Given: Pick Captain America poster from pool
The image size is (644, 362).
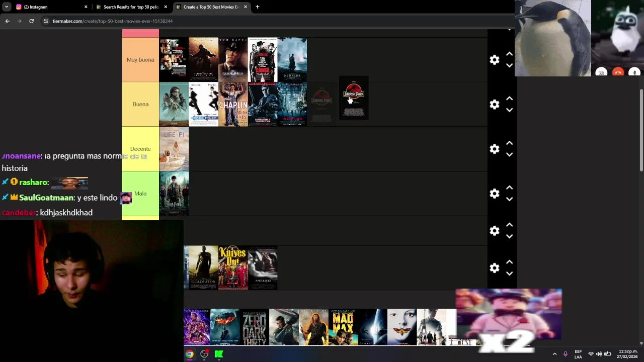Looking at the screenshot, I should (x=284, y=327).
